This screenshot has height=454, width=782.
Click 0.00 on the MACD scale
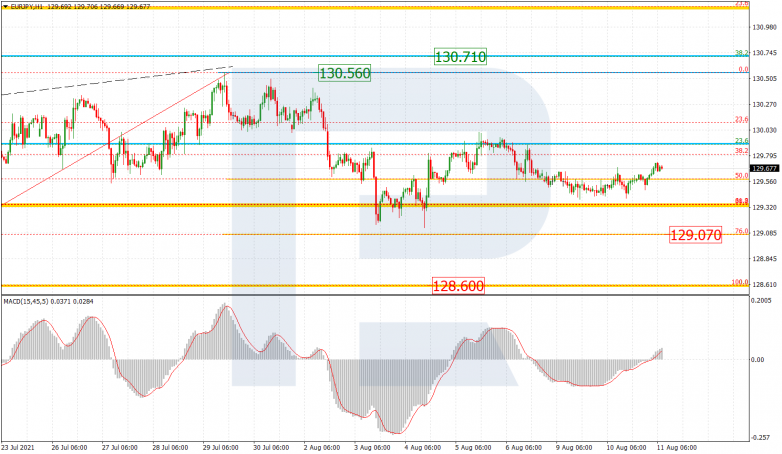click(x=757, y=360)
